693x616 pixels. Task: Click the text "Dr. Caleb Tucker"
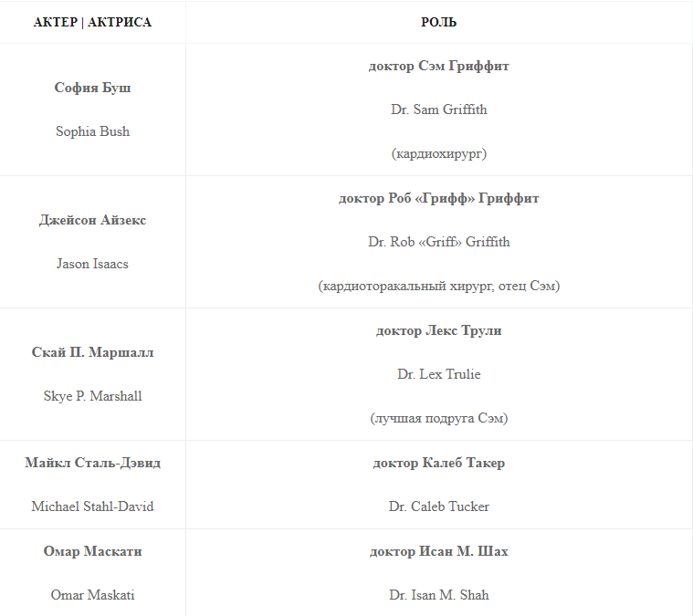click(x=438, y=506)
